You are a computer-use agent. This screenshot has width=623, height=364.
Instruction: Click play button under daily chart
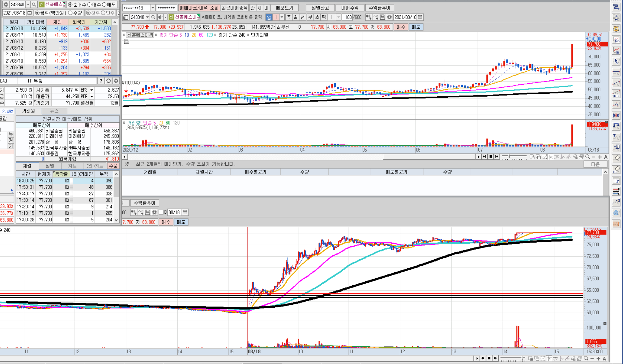click(478, 157)
